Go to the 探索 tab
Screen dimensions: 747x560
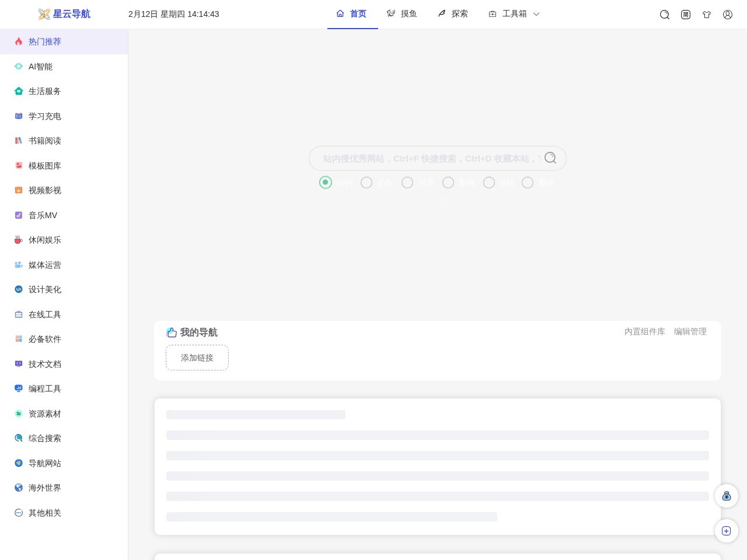click(x=453, y=14)
